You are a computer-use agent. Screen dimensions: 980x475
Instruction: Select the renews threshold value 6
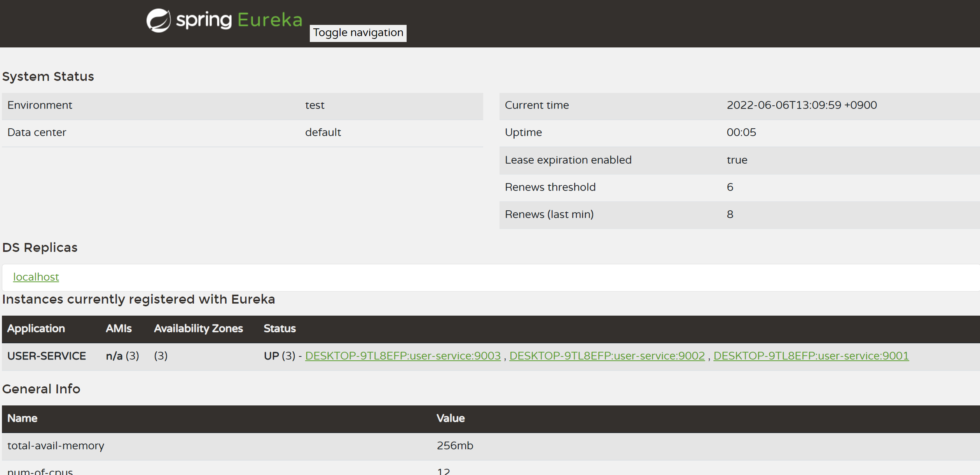(730, 187)
